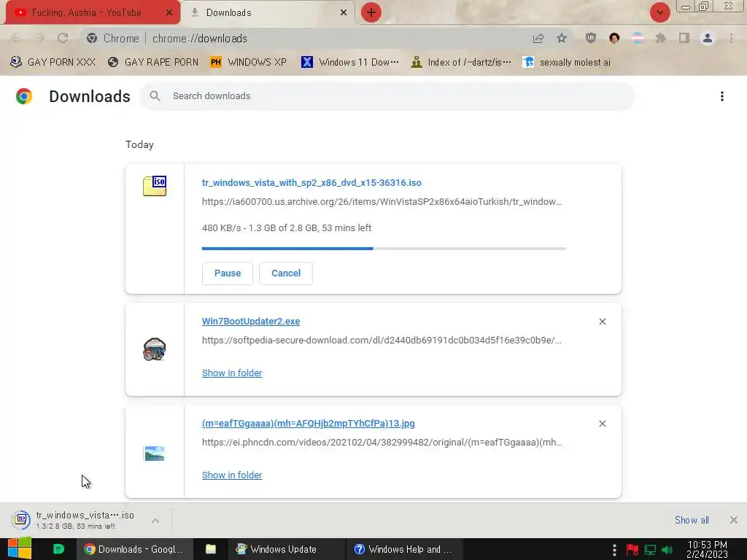747x560 pixels.
Task: Show Win7BootUpdater2.exe in folder
Action: [x=232, y=373]
